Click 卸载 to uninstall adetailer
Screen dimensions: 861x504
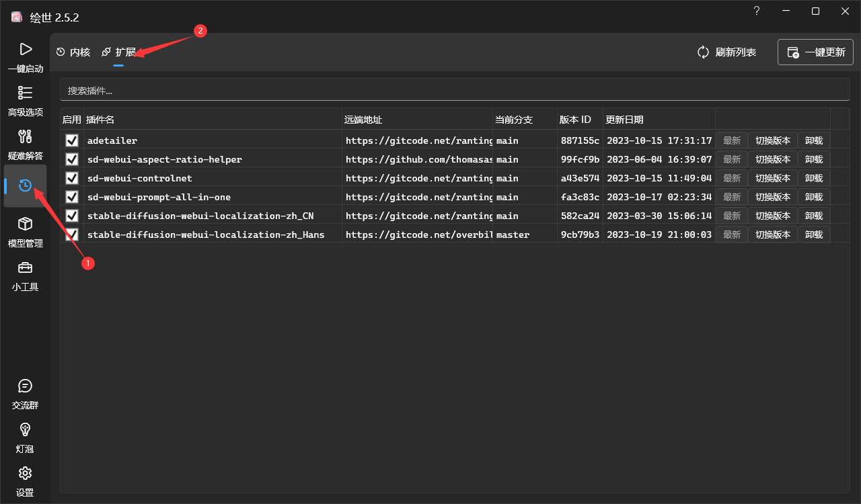pyautogui.click(x=814, y=140)
